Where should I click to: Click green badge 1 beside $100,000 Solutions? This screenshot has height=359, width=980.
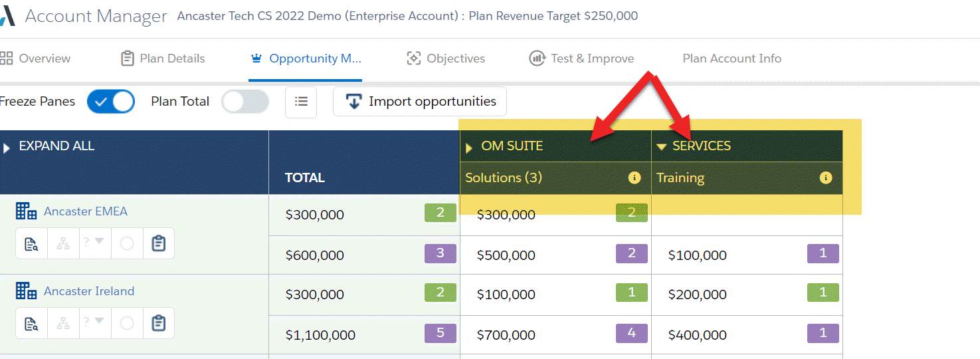[x=632, y=293]
